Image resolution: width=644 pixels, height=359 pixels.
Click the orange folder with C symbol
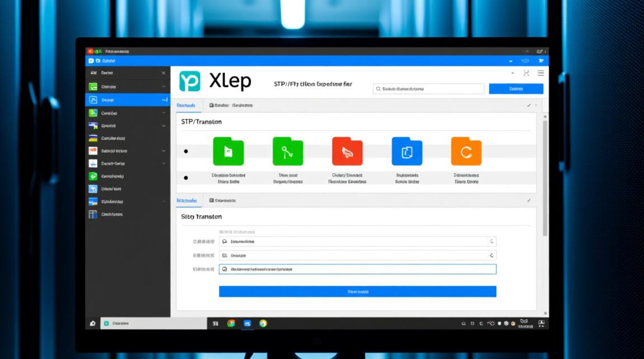(x=466, y=152)
